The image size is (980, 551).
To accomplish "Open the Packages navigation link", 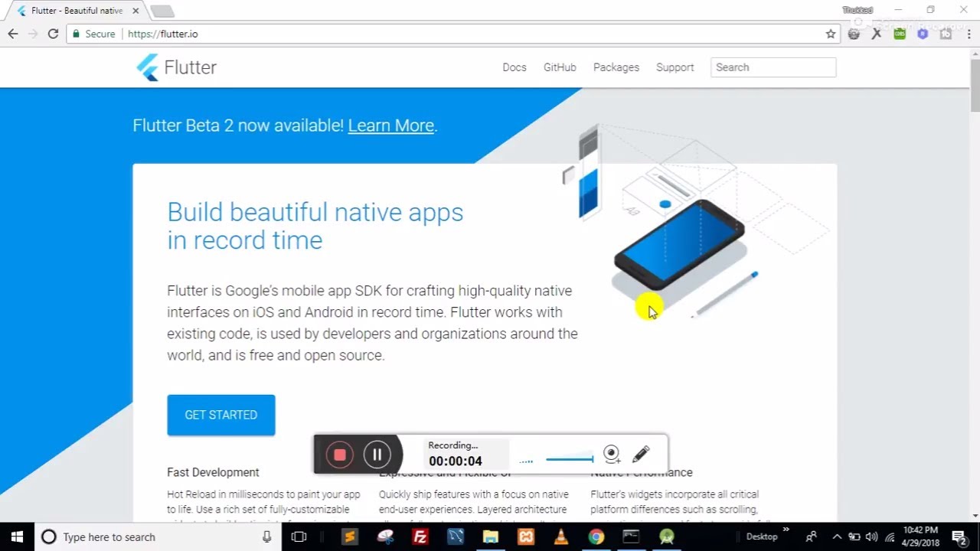I will (616, 67).
